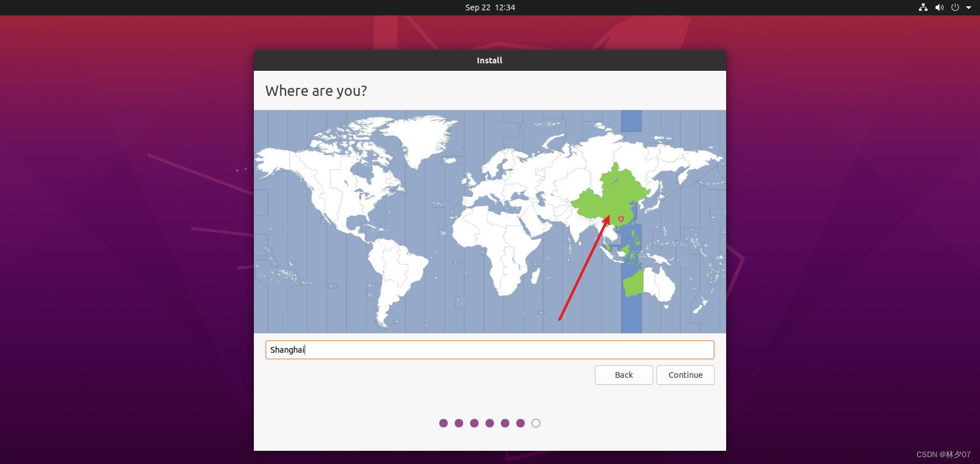Click the Continue button
This screenshot has height=464, width=980.
(x=685, y=375)
